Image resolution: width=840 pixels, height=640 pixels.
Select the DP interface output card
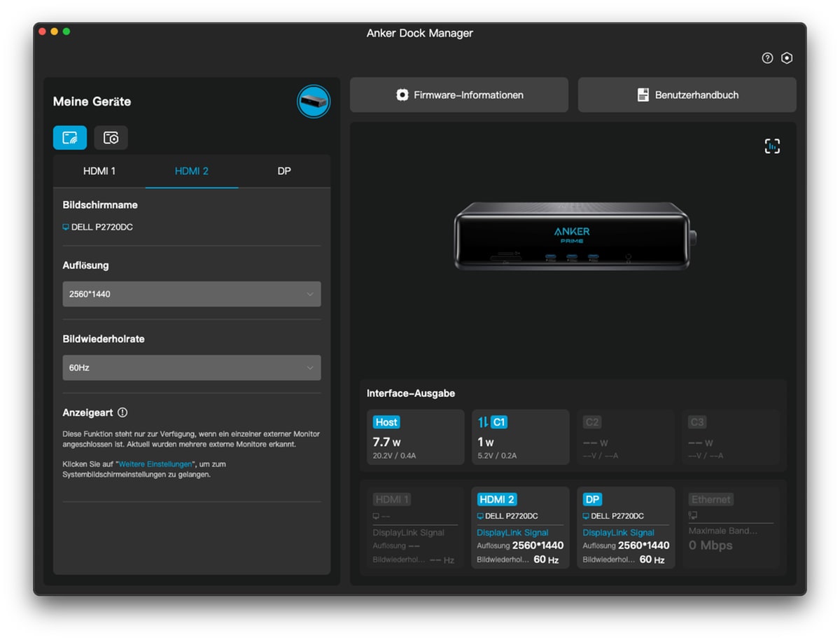(x=626, y=528)
